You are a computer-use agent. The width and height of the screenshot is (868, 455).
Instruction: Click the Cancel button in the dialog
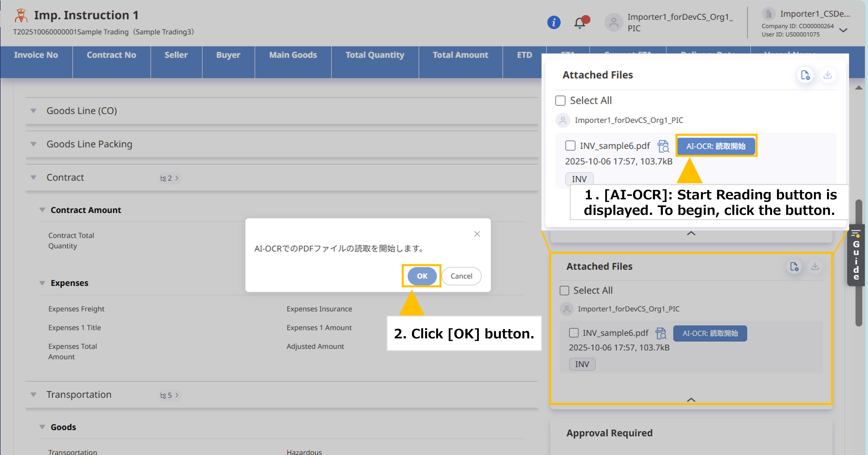tap(461, 276)
